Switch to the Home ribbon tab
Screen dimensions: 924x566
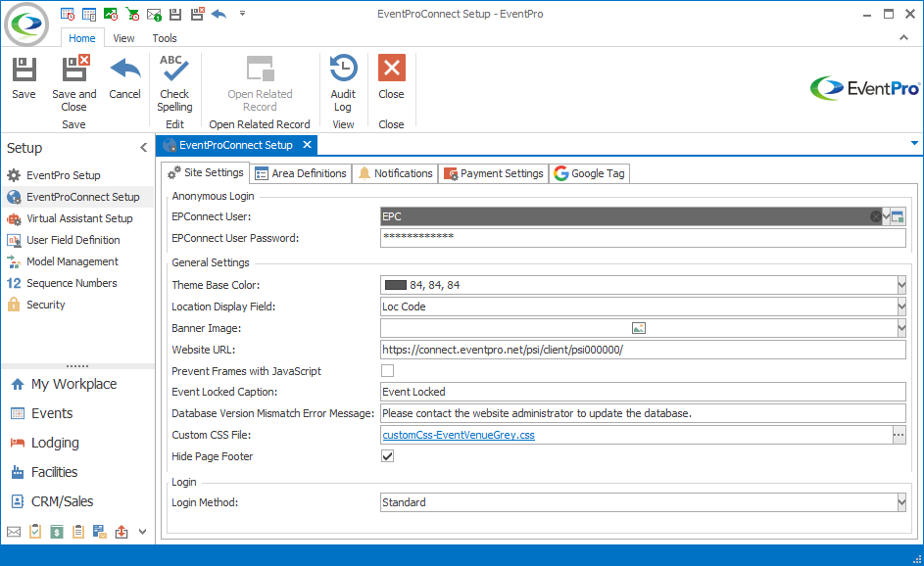coord(82,38)
